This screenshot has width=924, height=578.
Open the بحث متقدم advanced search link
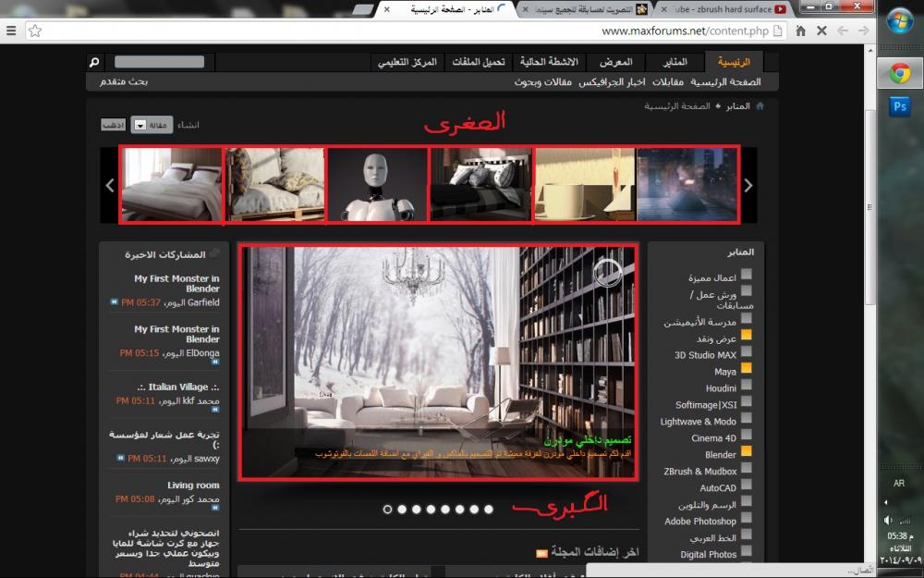(x=124, y=81)
